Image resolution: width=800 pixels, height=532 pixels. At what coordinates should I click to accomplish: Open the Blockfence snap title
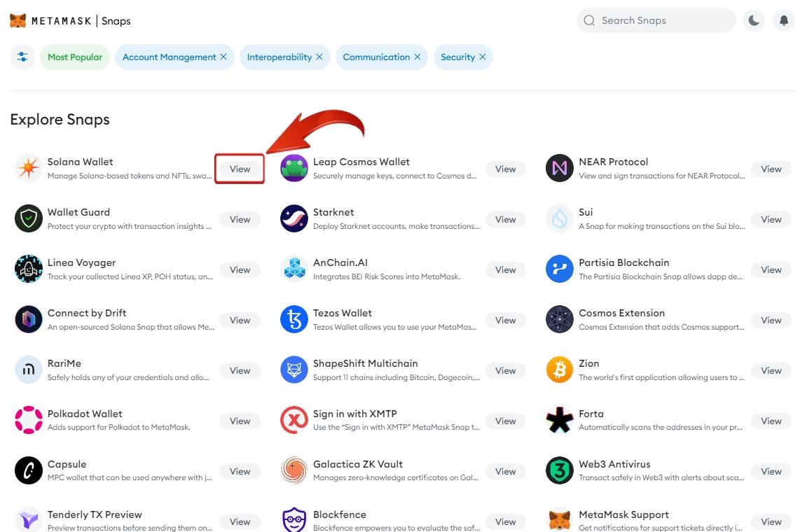[x=339, y=514]
